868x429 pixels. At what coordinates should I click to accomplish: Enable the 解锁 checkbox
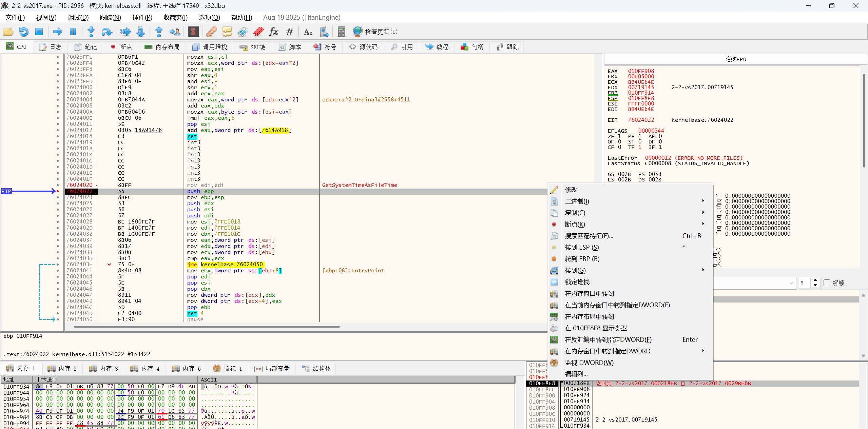pos(827,283)
